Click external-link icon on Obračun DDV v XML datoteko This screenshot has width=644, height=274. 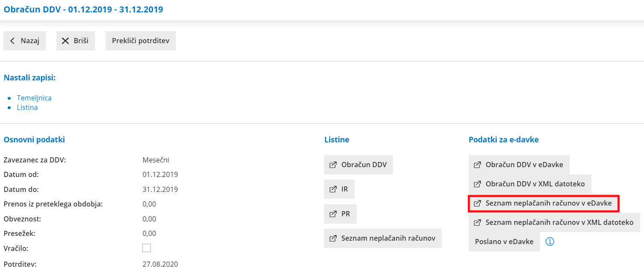[478, 184]
